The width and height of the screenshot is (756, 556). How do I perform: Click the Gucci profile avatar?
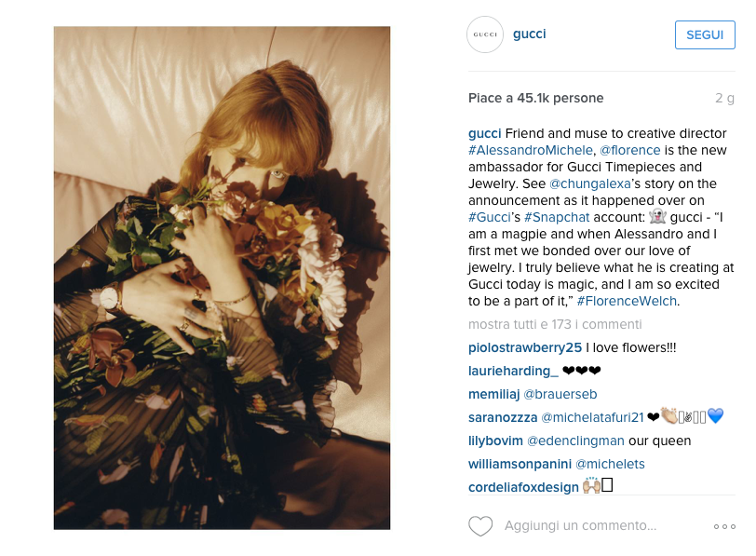[x=484, y=34]
